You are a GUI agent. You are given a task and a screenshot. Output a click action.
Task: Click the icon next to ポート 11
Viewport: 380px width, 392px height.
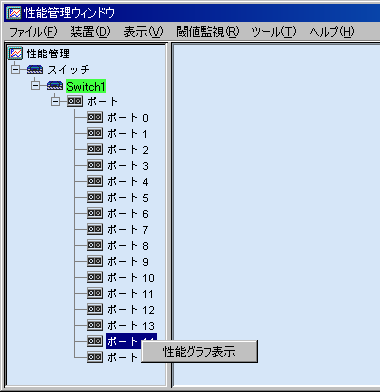[x=95, y=293]
